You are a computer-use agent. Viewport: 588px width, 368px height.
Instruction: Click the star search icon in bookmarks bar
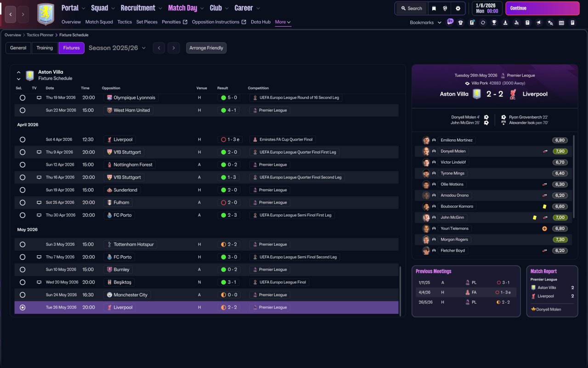(550, 23)
